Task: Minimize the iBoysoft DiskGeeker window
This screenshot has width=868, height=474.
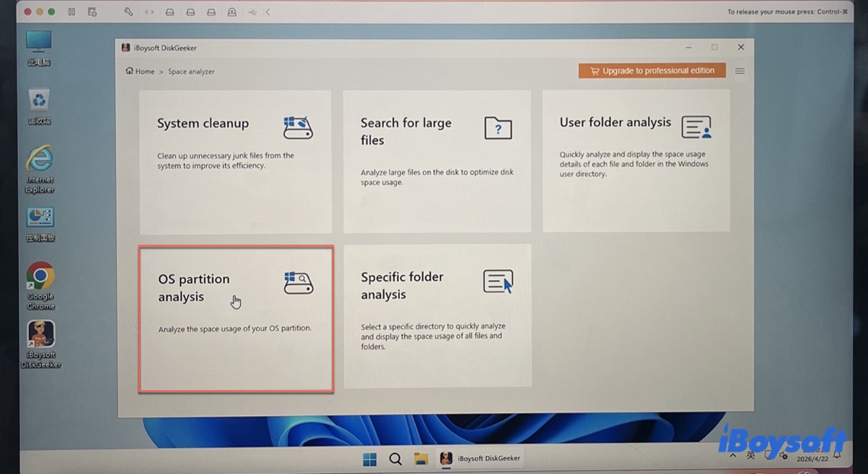Action: (x=688, y=47)
